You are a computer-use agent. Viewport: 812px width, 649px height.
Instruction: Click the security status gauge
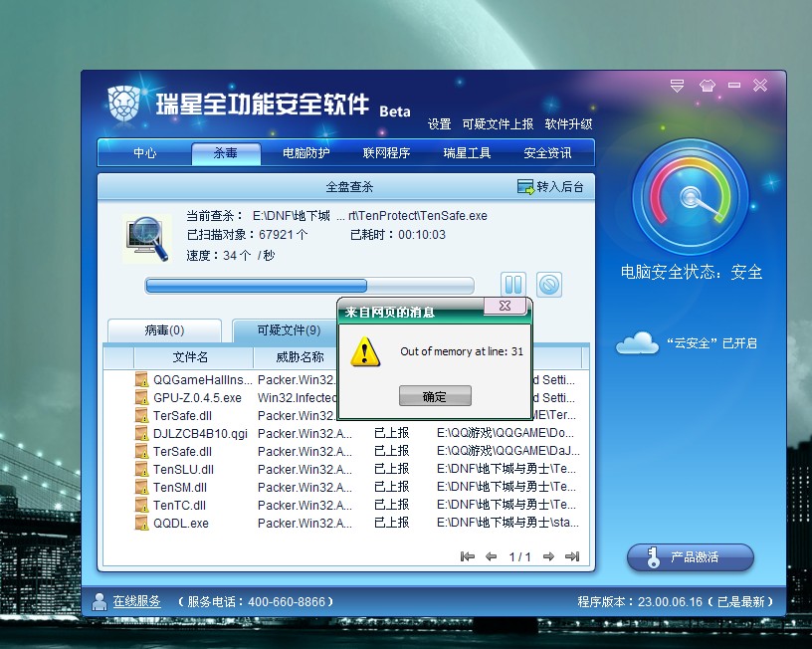691,197
